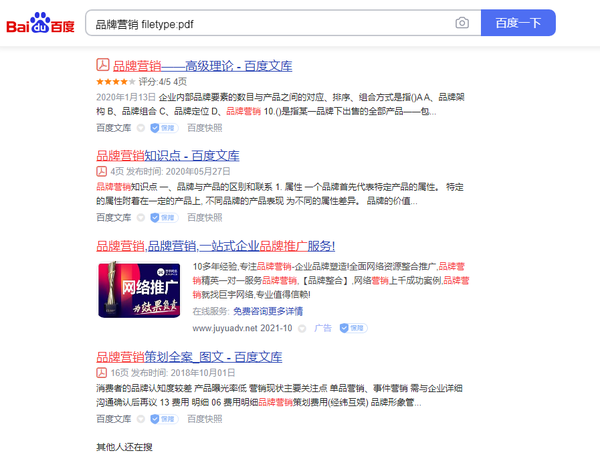Open 品牌营销策划全案_图文 - 百度文库 result
This screenshot has width=600, height=459.
tap(189, 357)
